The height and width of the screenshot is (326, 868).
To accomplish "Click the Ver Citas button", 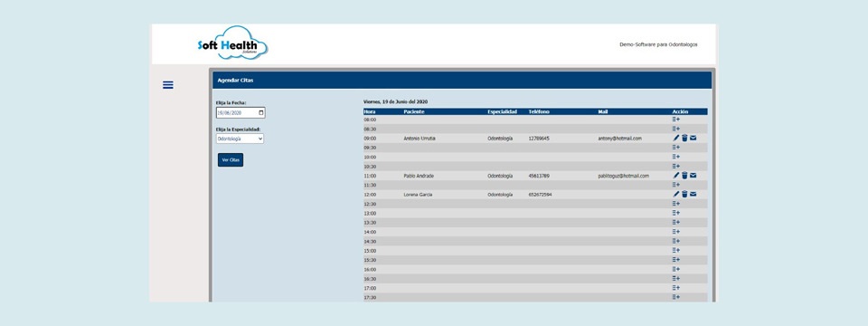I will coord(231,159).
